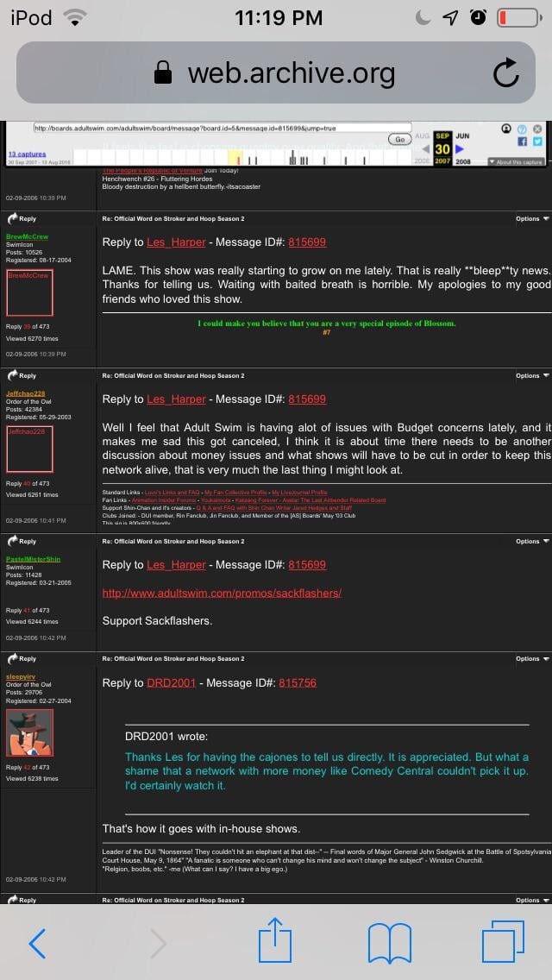Click Jeffchao228's avatar placeholder image
Image resolution: width=552 pixels, height=980 pixels.
(x=29, y=449)
